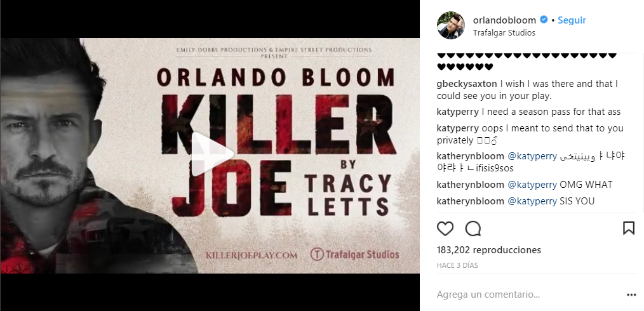Focus the 'Agrega un comentario' input field
Viewport: 644px width, 311px height.
tap(527, 294)
